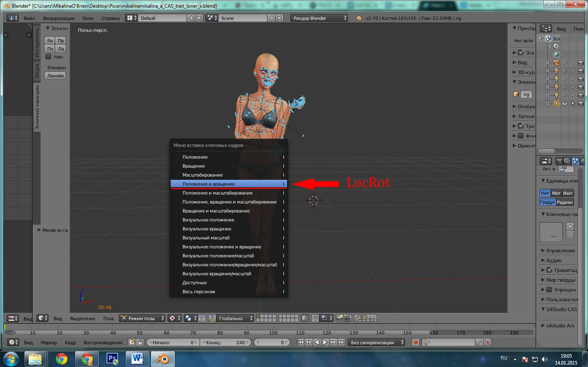Image resolution: width=588 pixels, height=367 pixels.
Task: Toggle the lock time to other windows icon
Action: coord(140,342)
